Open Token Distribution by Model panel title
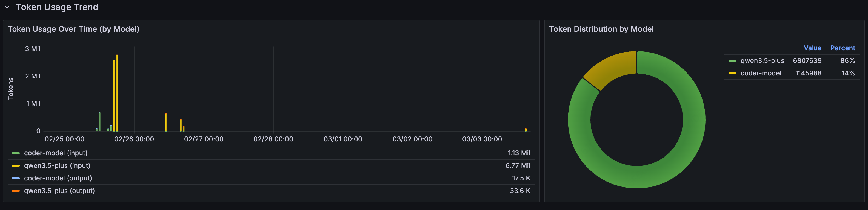The image size is (868, 210). (x=601, y=29)
